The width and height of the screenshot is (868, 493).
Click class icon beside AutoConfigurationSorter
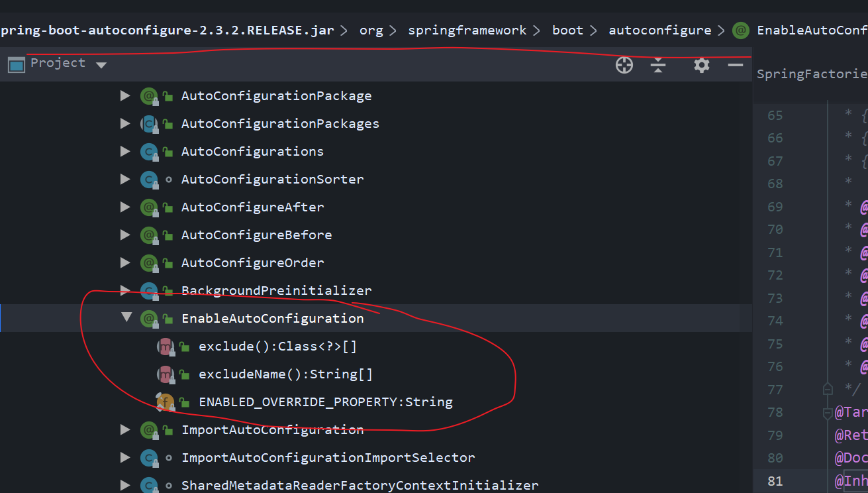click(148, 180)
